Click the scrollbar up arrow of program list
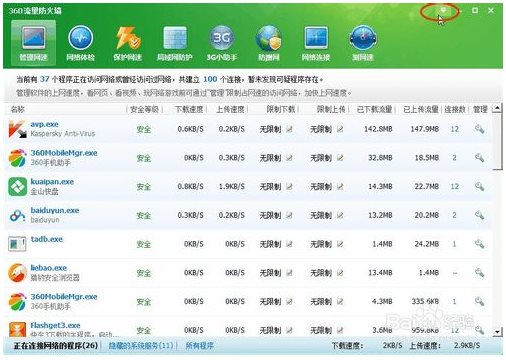506x360 pixels. pyautogui.click(x=497, y=108)
